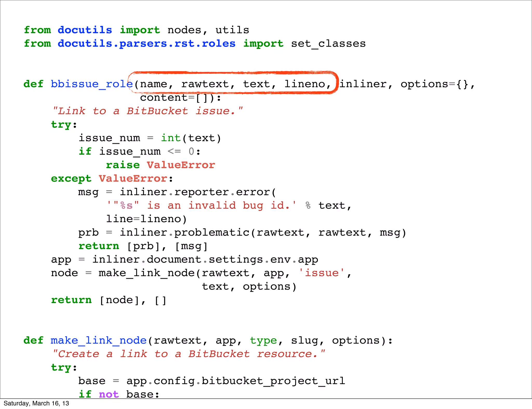Viewport: 532px width, 409px height.
Task: Click the 'docutils.parsers.rst.roles' module name
Action: point(147,44)
